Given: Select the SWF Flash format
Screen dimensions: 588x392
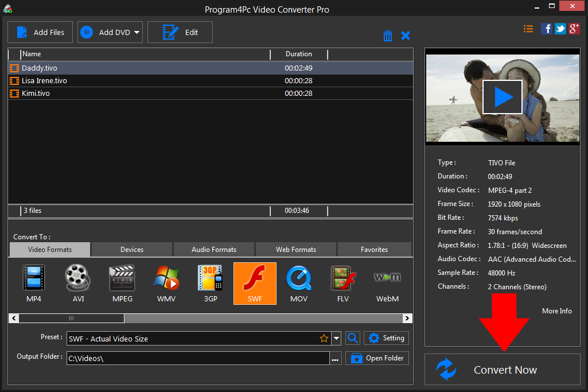Looking at the screenshot, I should [x=255, y=284].
